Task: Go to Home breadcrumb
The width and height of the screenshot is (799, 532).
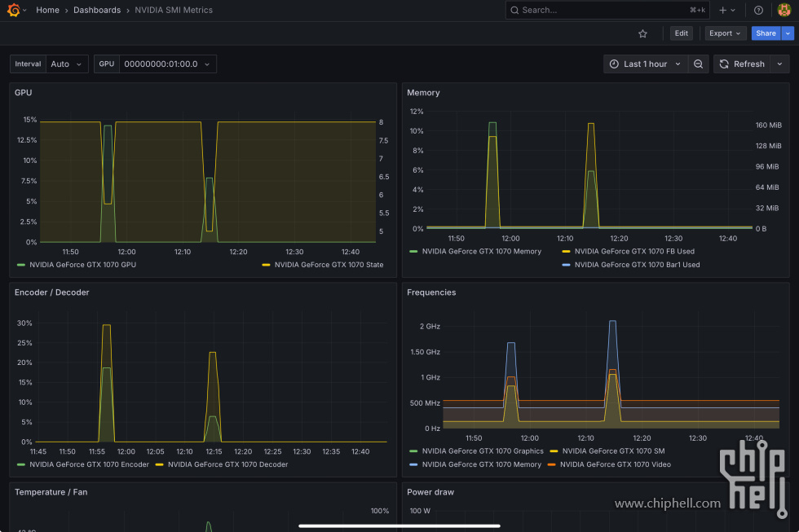Action: tap(47, 10)
